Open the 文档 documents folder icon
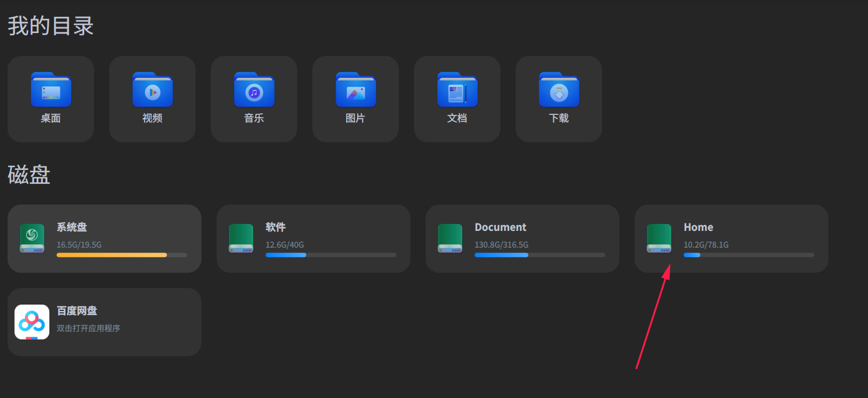Screen dimensions: 868x398 pyautogui.click(x=458, y=90)
